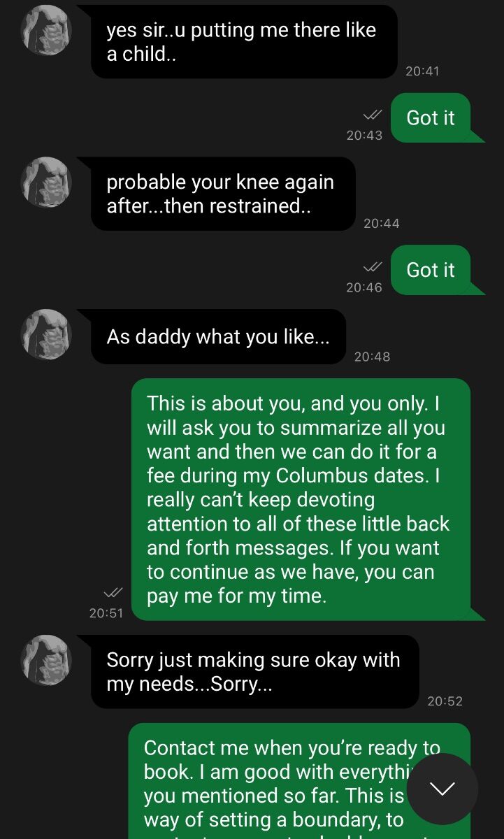Tap read receipt checkmarks above 20:43
This screenshot has width=504, height=839.
tap(373, 115)
